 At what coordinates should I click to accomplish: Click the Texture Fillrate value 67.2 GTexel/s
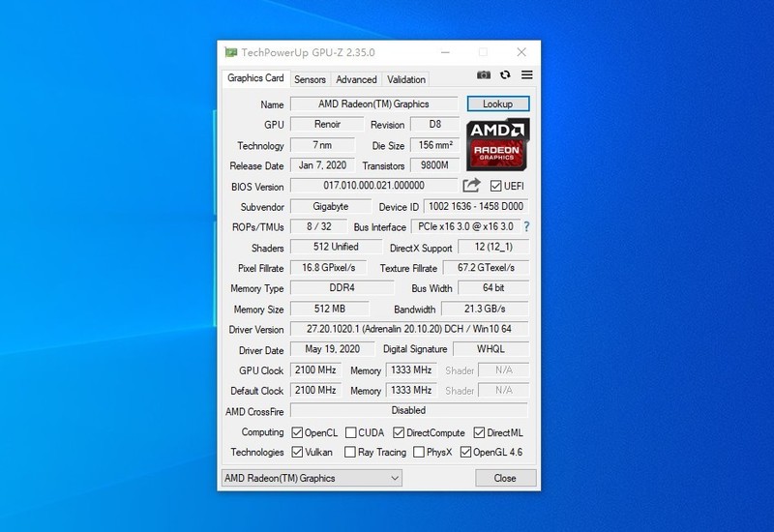tap(486, 268)
